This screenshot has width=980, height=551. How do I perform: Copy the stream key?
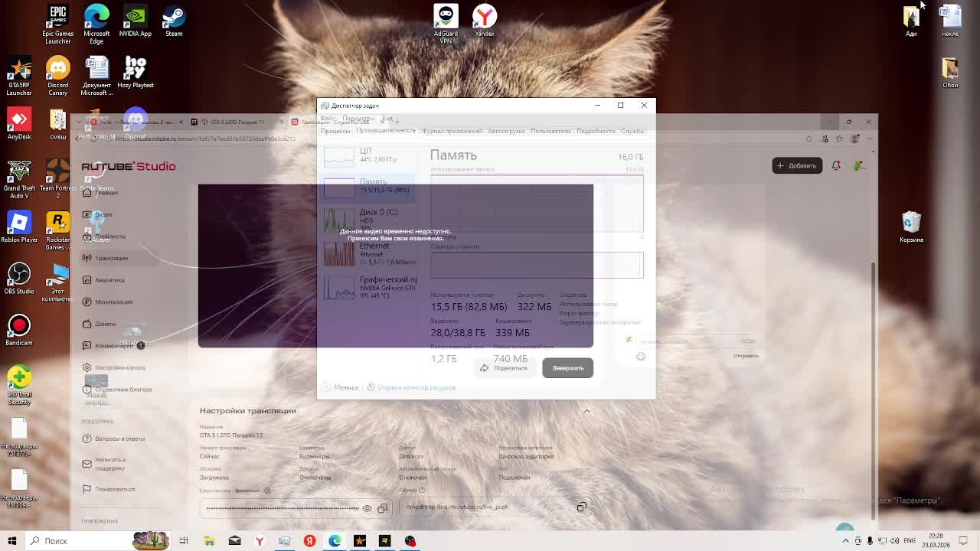pos(382,508)
